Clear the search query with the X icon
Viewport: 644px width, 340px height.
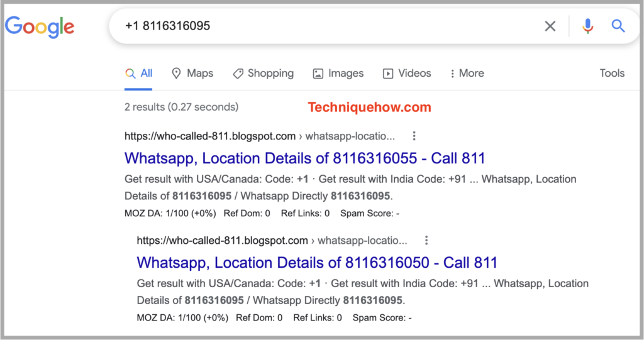[550, 26]
